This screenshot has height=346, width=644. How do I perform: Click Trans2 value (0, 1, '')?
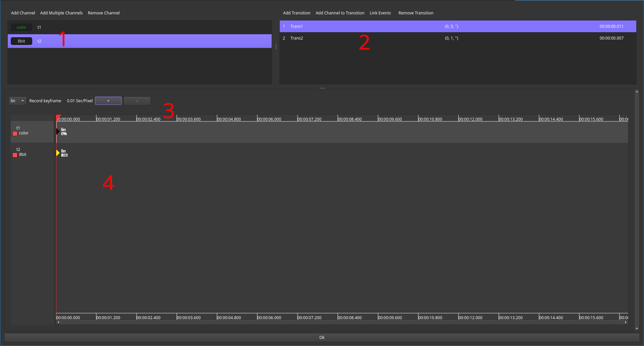(x=451, y=38)
